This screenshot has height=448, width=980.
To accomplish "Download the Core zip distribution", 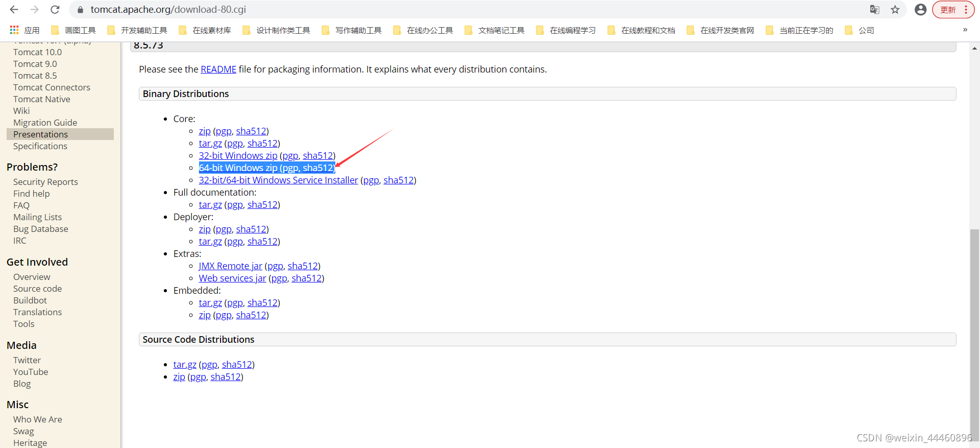I will [205, 131].
